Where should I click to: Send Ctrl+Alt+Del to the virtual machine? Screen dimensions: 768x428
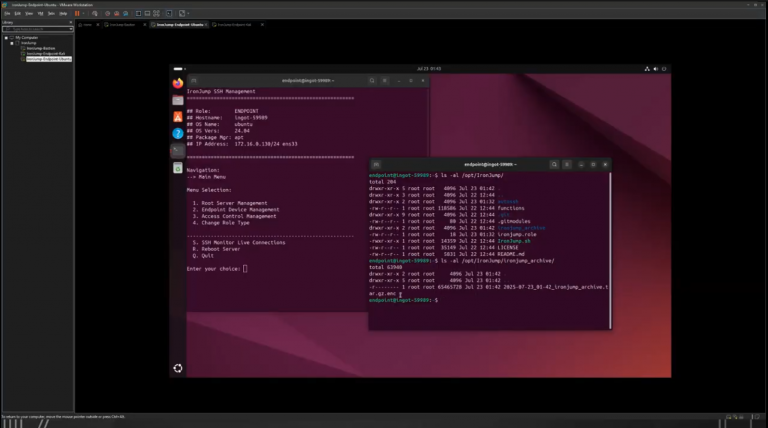pos(95,13)
